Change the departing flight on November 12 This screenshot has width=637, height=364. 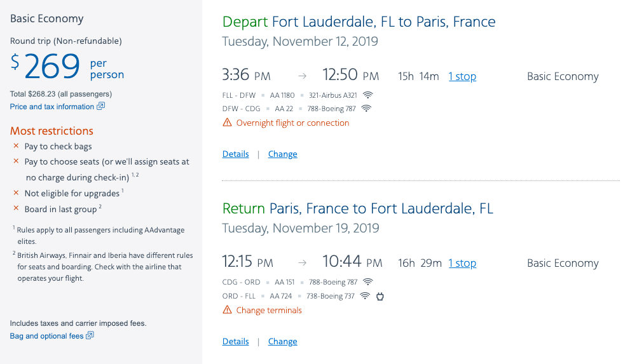282,154
